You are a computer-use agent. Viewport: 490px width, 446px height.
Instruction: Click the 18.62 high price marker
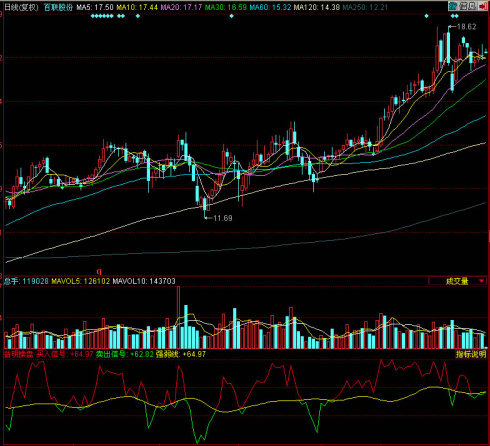tap(463, 27)
